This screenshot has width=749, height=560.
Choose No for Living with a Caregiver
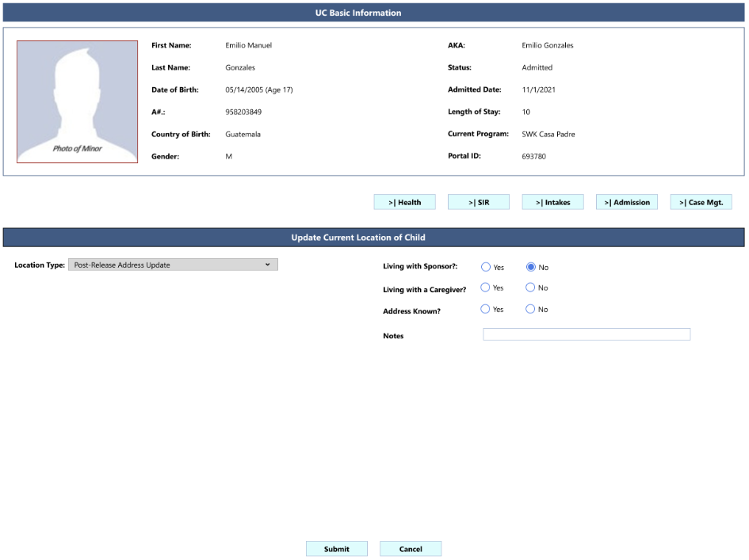(531, 288)
